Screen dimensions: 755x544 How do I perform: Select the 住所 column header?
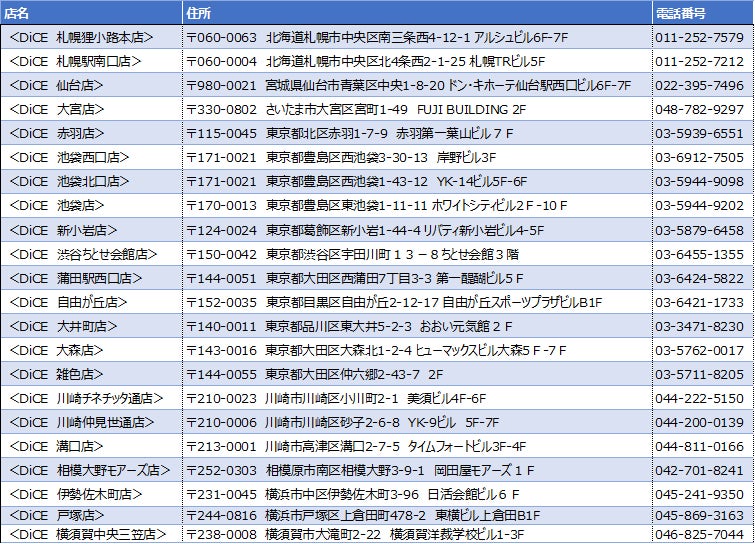tap(417, 13)
